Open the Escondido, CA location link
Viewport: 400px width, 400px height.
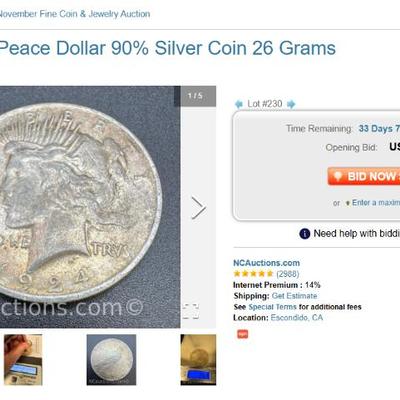click(x=297, y=318)
